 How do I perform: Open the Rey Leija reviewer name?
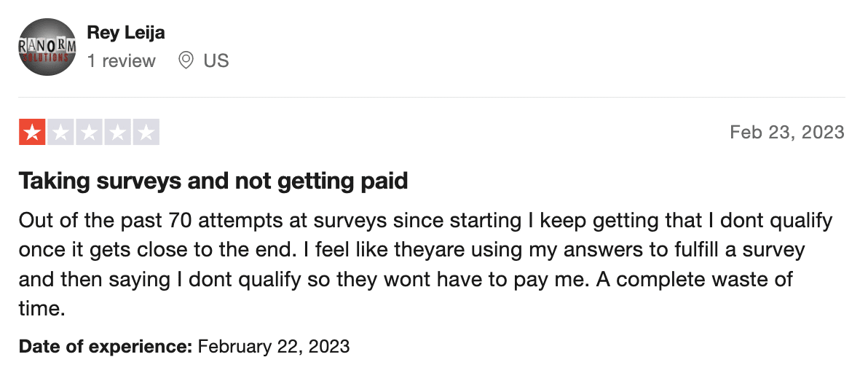pos(126,33)
